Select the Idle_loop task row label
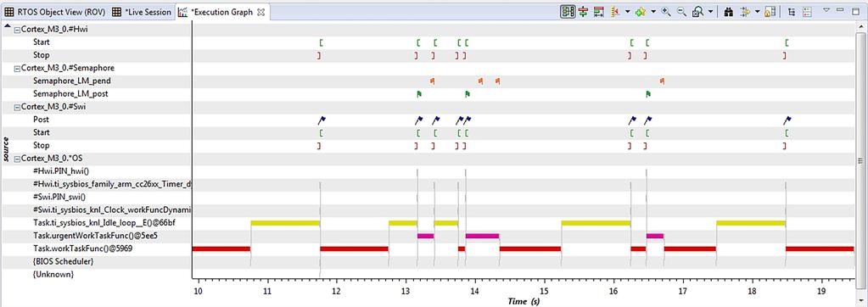This screenshot has width=868, height=307. point(104,223)
